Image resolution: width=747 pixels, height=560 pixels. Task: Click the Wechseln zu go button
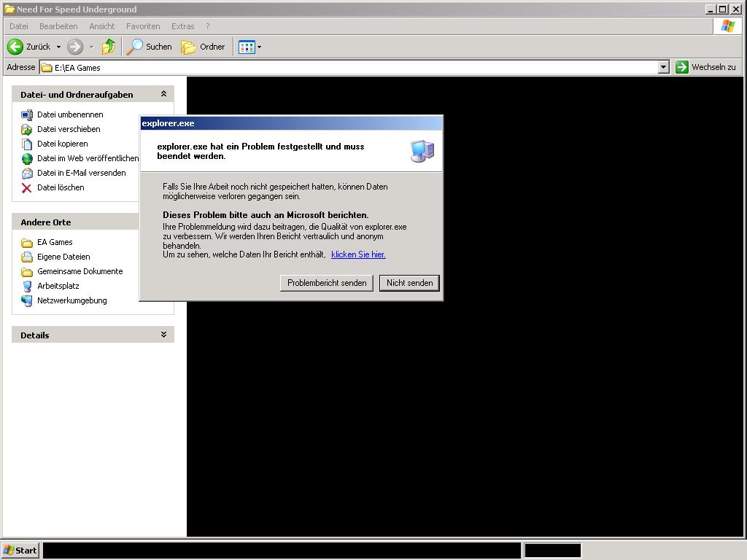[x=705, y=67]
